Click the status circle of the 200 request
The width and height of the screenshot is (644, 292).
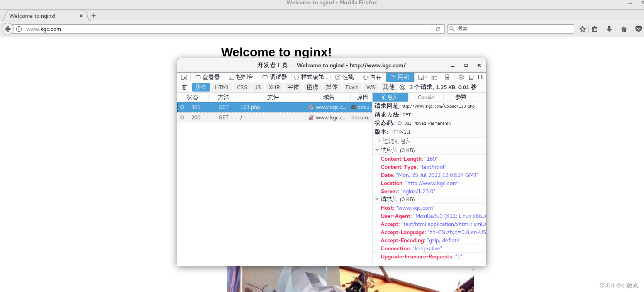[x=182, y=117]
